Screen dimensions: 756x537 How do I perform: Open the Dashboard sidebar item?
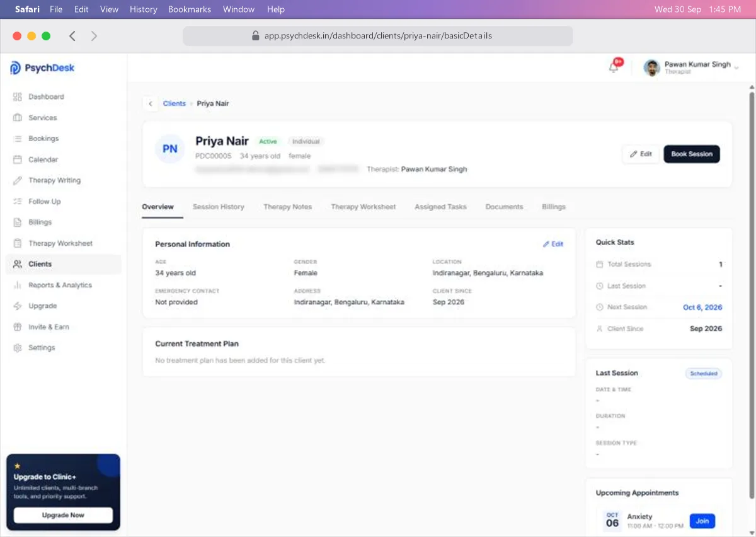[x=63, y=96]
